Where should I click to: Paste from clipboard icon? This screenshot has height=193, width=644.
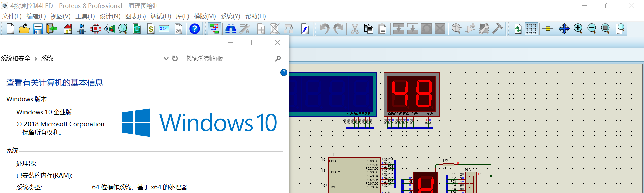tap(382, 29)
